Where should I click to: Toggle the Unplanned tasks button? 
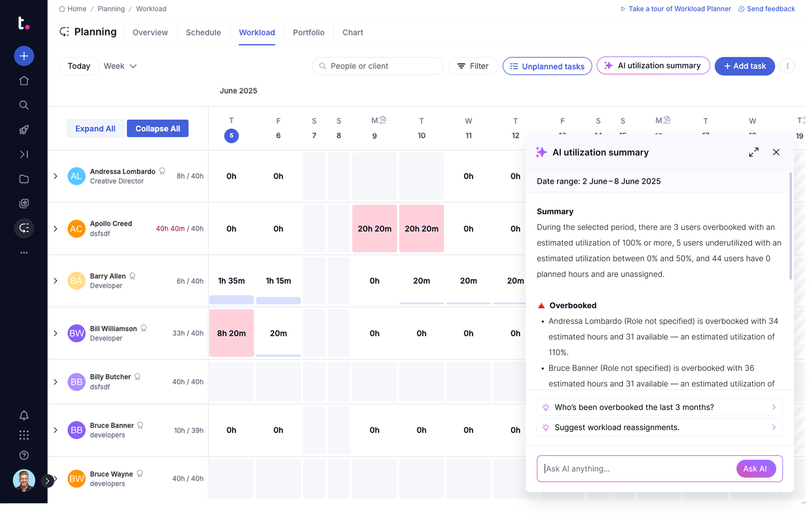point(547,66)
